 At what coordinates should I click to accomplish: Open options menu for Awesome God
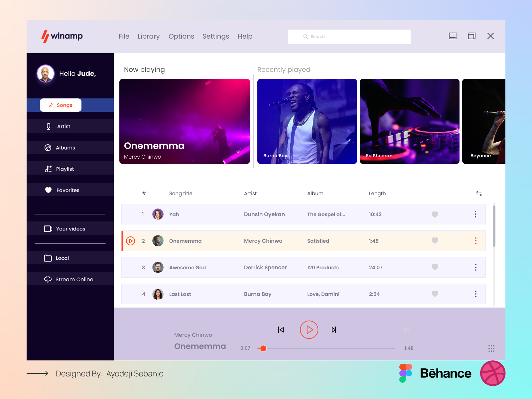[475, 267]
